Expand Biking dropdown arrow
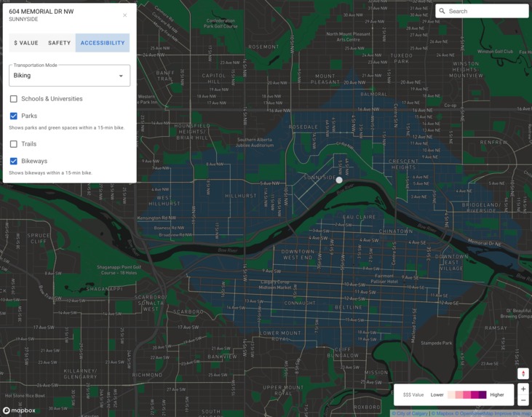Image resolution: width=532 pixels, height=417 pixels. point(121,76)
